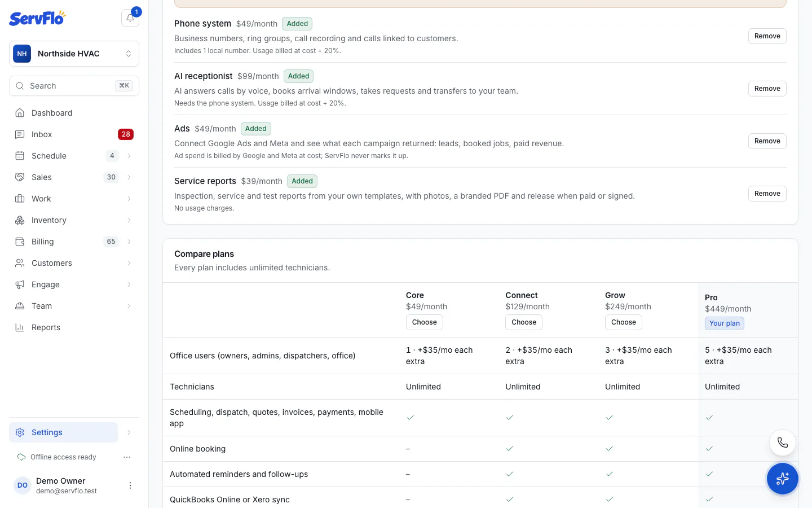Open the Reports chart icon
The width and height of the screenshot is (812, 508).
(20, 327)
